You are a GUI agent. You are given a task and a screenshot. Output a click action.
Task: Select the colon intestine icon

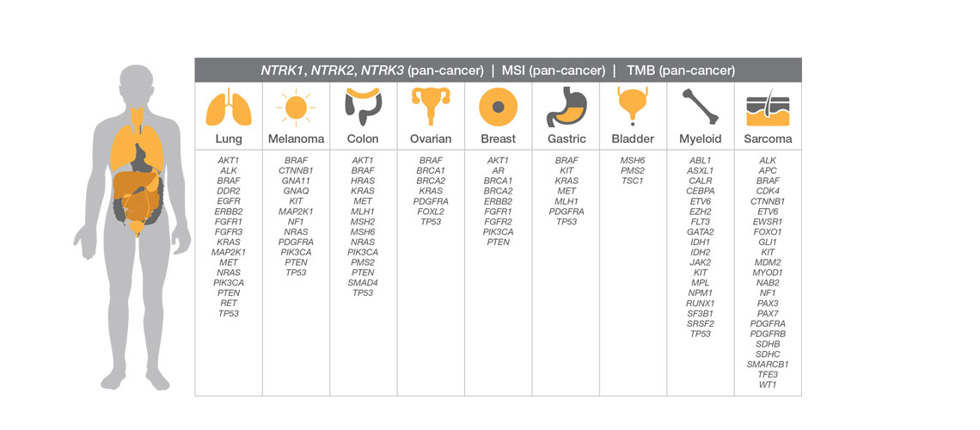click(x=363, y=107)
